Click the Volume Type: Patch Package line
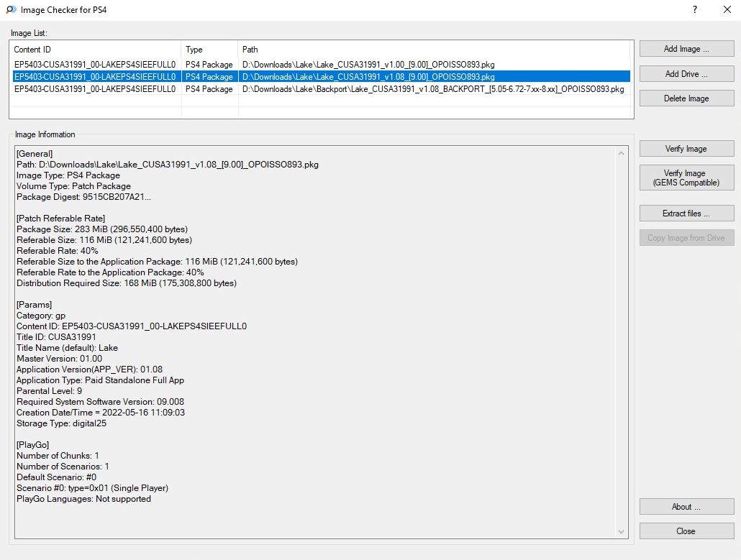This screenshot has height=560, width=741. [x=73, y=186]
